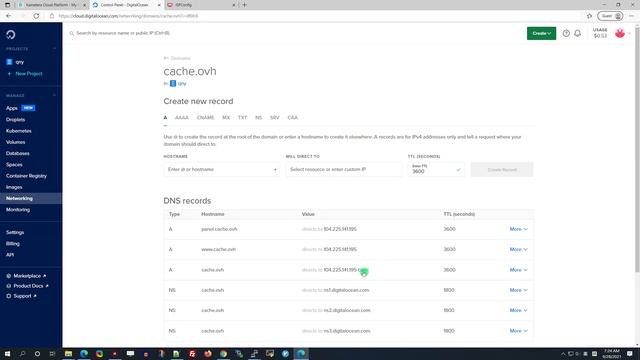Open the help question mark icon
640x360 pixels.
click(x=566, y=33)
